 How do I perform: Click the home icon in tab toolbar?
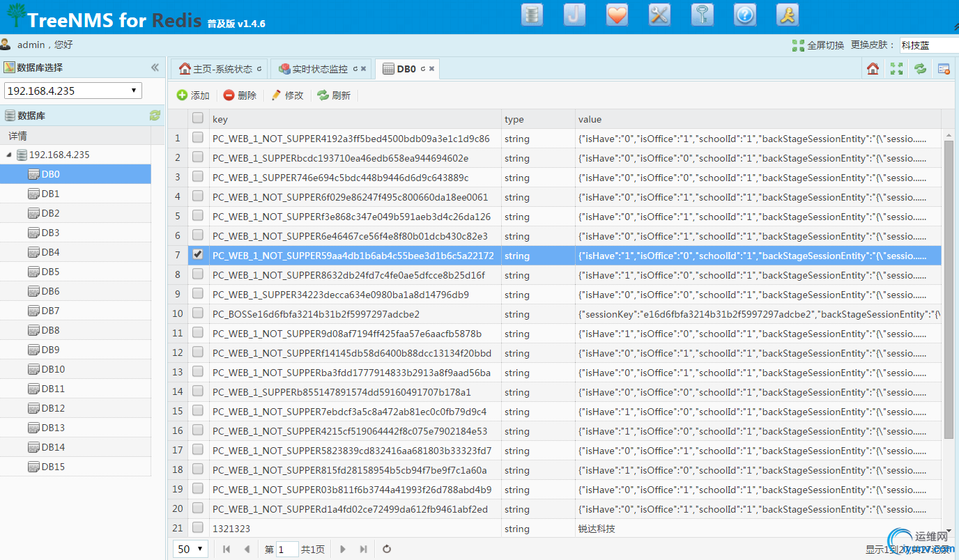[x=873, y=68]
